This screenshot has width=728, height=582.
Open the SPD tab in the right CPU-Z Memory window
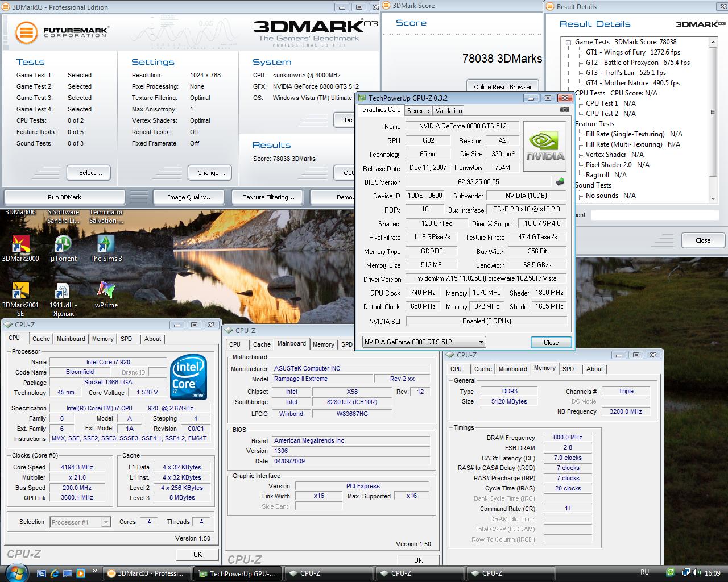pos(568,369)
